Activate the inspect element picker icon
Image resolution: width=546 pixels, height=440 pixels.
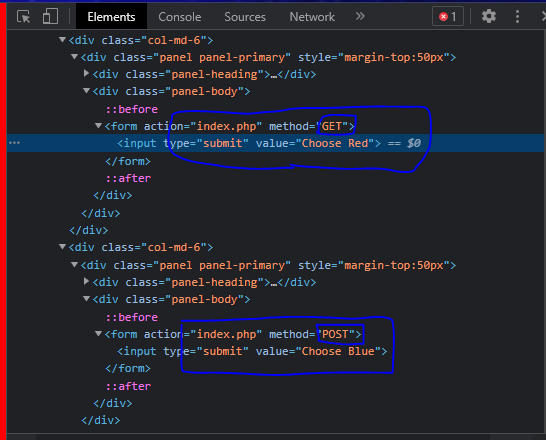[x=23, y=17]
